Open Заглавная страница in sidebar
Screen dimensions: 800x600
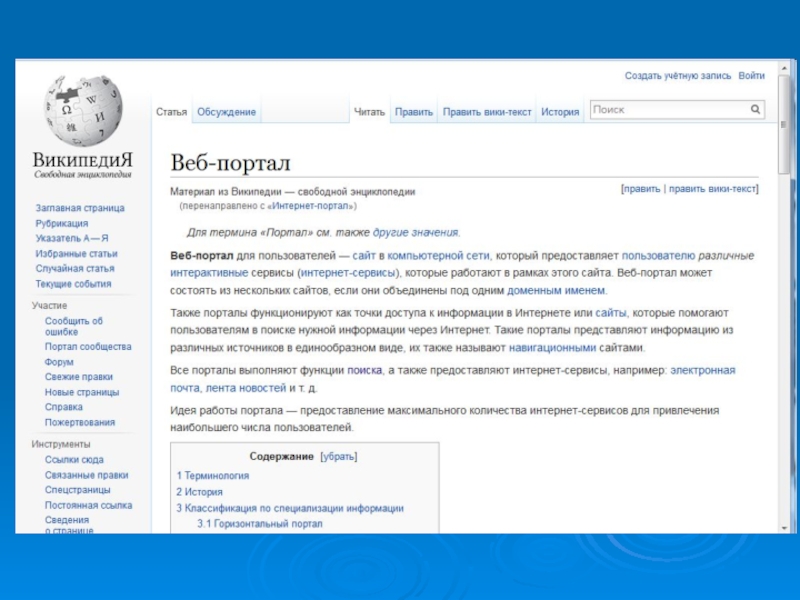[80, 208]
